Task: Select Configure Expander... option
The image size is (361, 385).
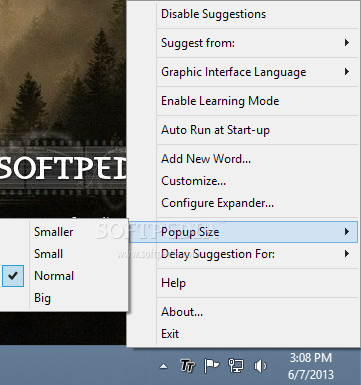Action: [243, 203]
